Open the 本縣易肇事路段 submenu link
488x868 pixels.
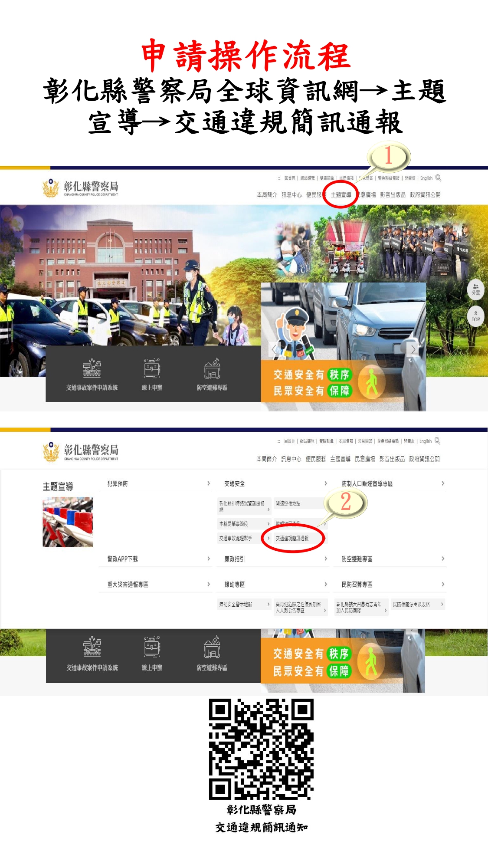tap(244, 524)
